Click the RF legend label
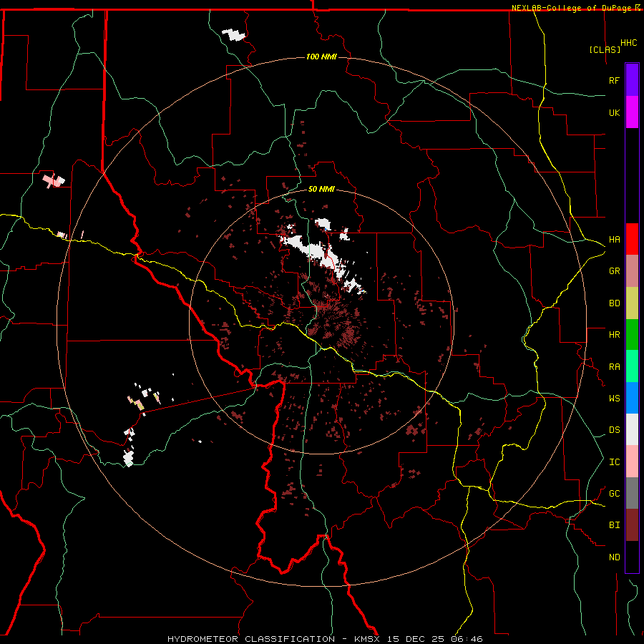The width and height of the screenshot is (644, 644). [x=614, y=80]
